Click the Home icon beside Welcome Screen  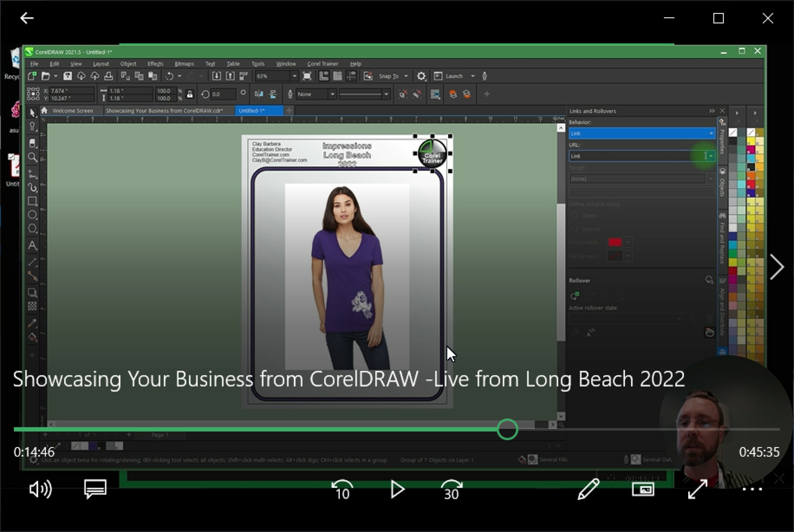(x=44, y=110)
